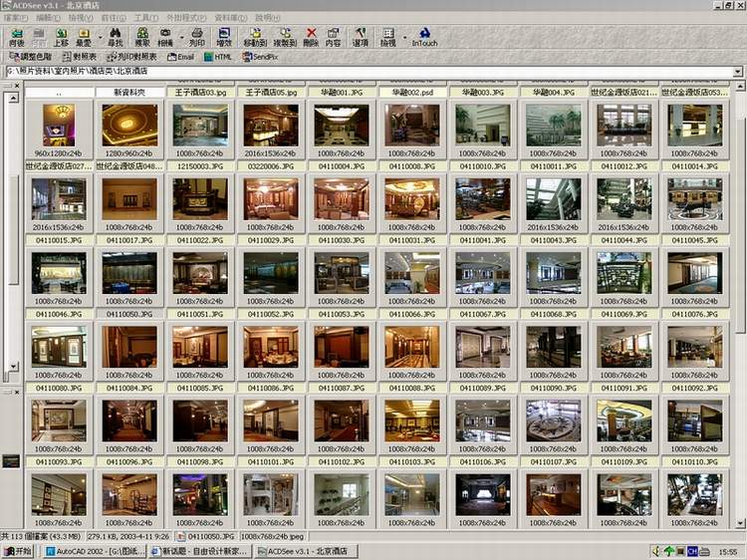This screenshot has width=747, height=560.
Task: Open the 外掛程式 plug-ins menu
Action: pos(186,18)
